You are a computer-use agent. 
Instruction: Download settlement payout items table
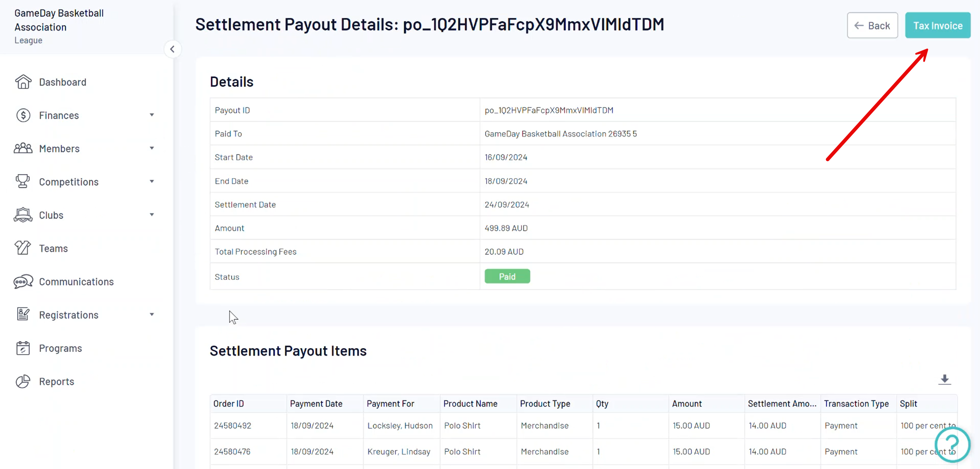[x=944, y=379]
